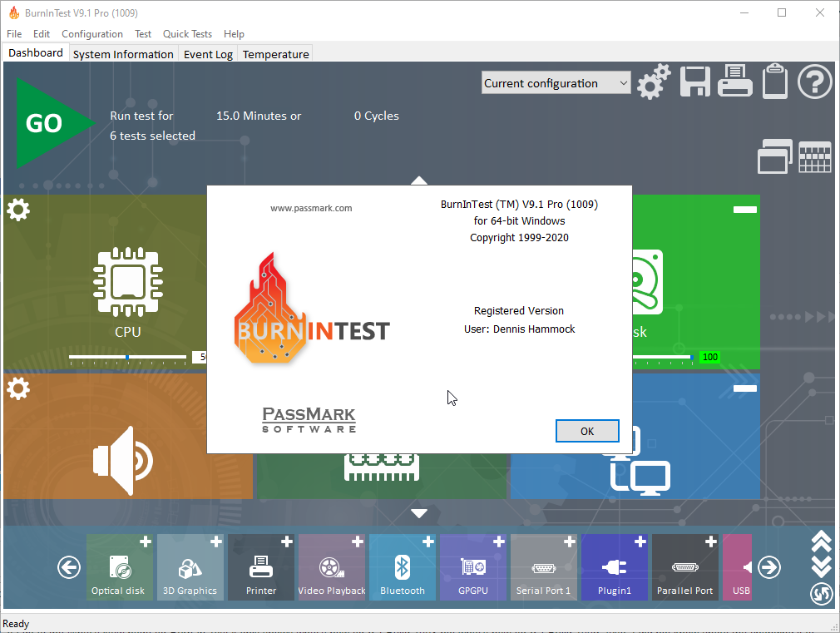840x633 pixels.
Task: Click the tile windows grid icon
Action: tap(815, 157)
